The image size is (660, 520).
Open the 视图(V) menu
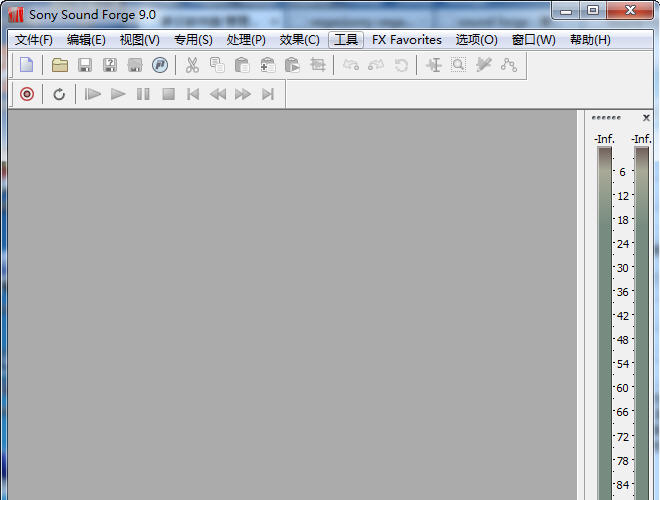click(x=140, y=40)
